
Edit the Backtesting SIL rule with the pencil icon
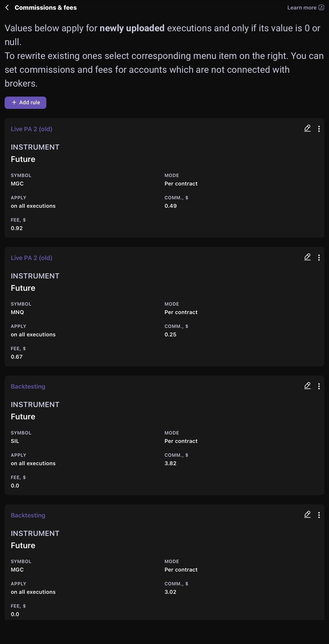pyautogui.click(x=307, y=386)
